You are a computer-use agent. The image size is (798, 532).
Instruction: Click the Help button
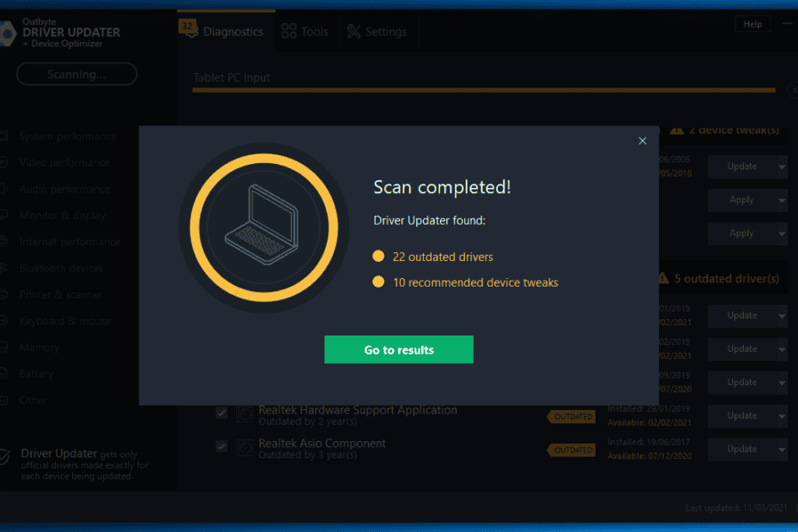pyautogui.click(x=753, y=24)
